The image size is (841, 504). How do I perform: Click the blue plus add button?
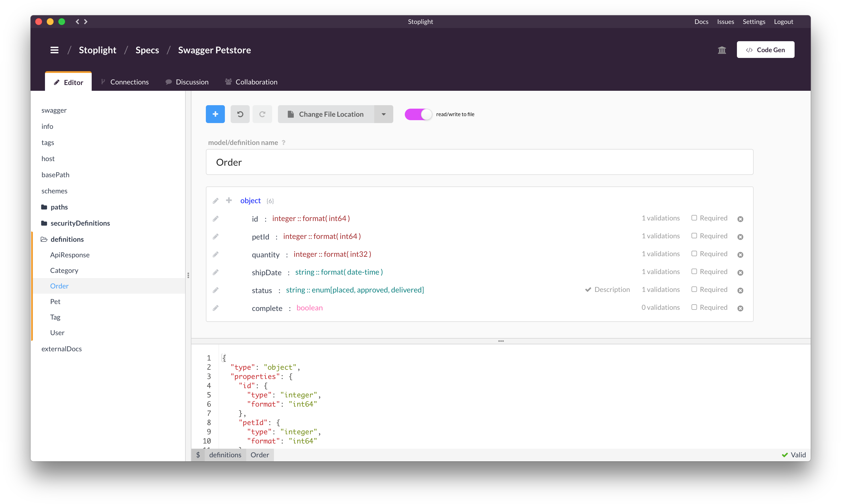(x=215, y=114)
